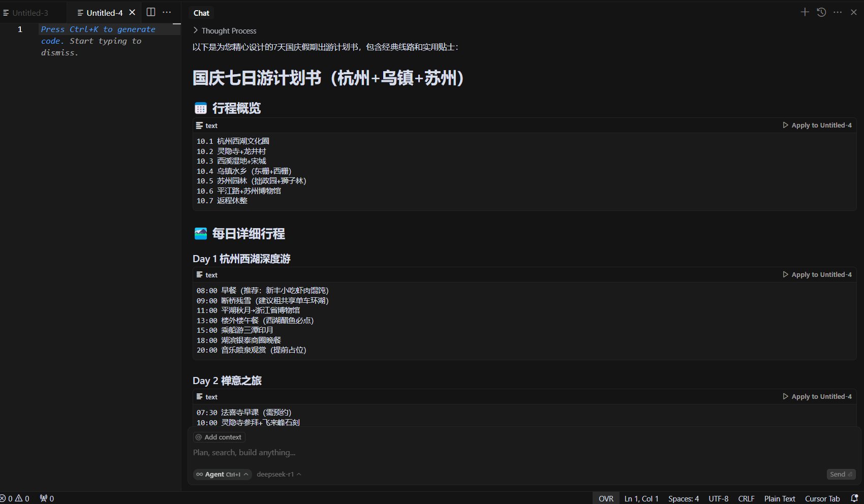The width and height of the screenshot is (864, 504).
Task: Select the Chat tab
Action: coord(201,13)
